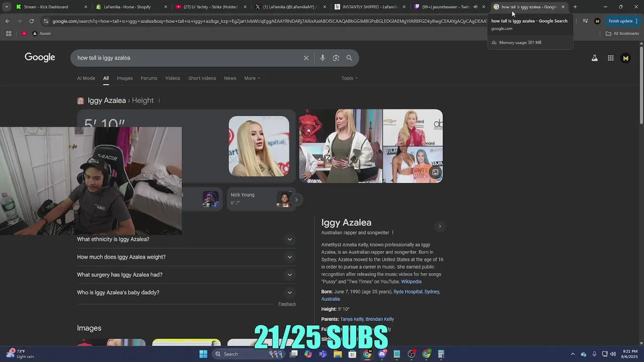Go to the Google logo homepage
This screenshot has height=362, width=644.
coord(40,57)
